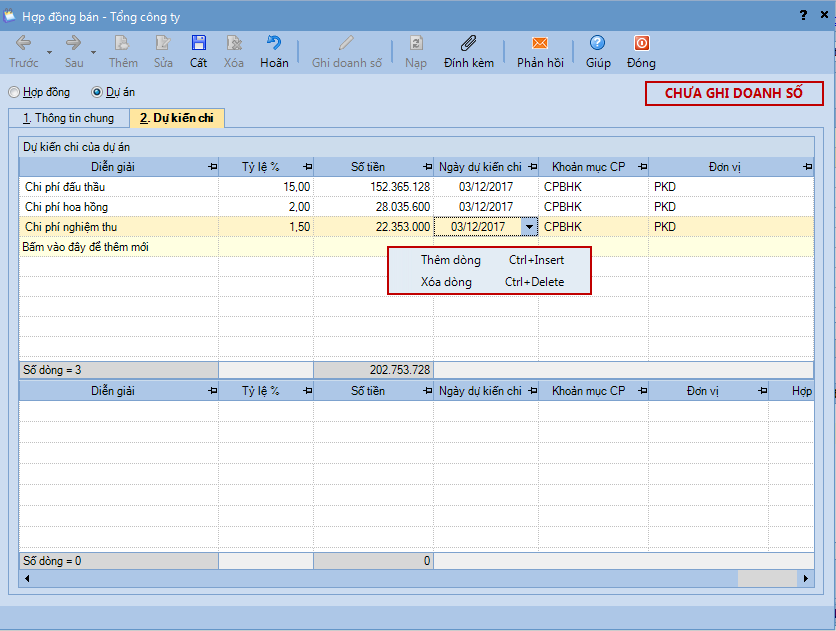Click the Hoãn undo icon

pos(273,44)
